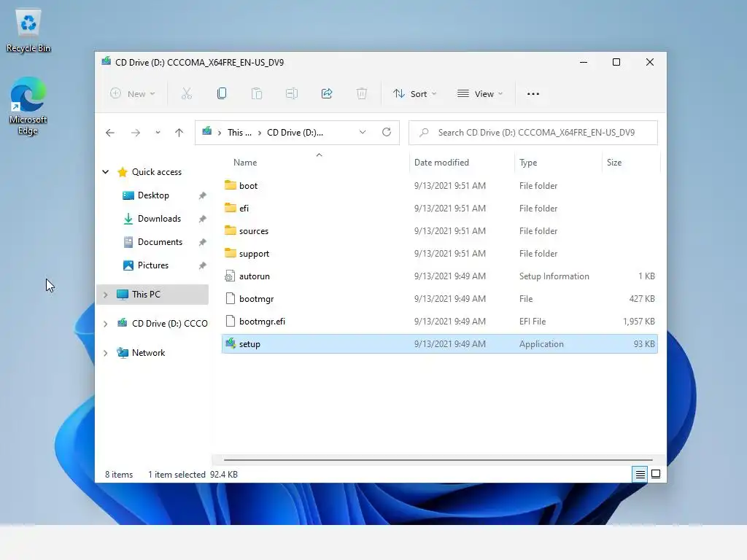Open the See more ellipsis menu

tap(533, 94)
